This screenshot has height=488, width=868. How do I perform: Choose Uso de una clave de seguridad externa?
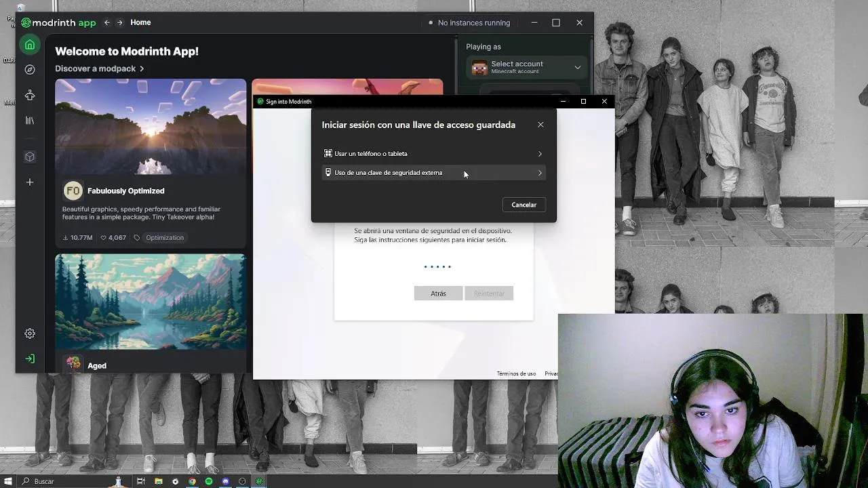(x=433, y=173)
